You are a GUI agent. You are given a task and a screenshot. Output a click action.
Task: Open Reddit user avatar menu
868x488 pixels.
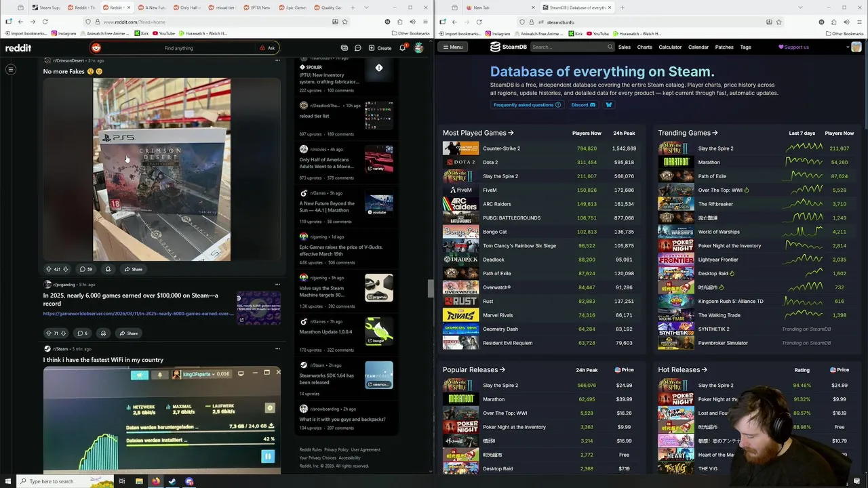[x=419, y=48]
